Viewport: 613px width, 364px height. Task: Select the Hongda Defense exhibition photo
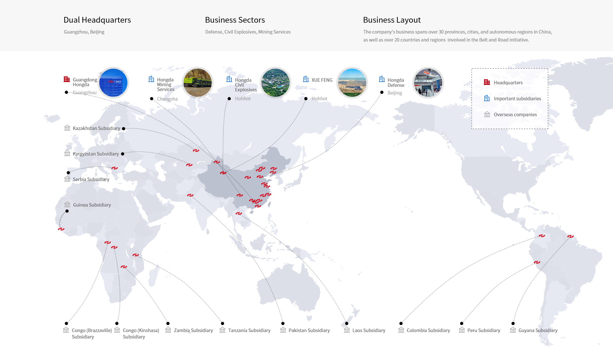428,83
